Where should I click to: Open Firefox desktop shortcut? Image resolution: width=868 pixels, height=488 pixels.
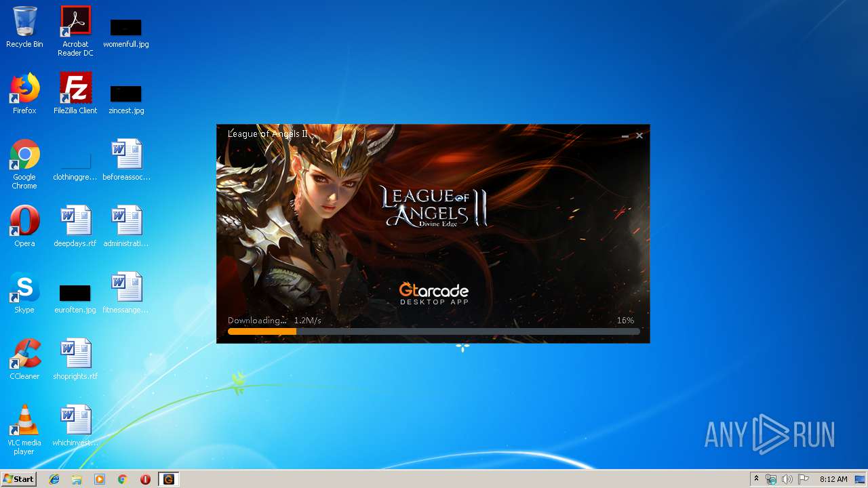(x=24, y=94)
